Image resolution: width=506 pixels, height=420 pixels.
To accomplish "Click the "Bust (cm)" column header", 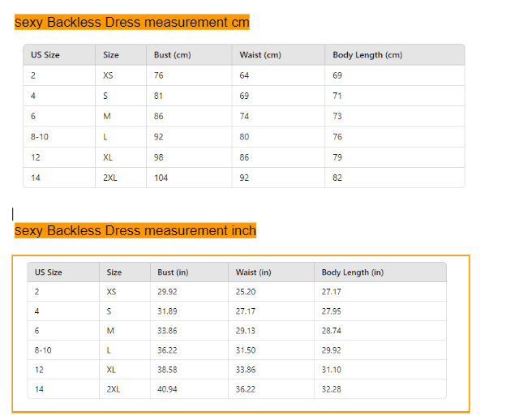I will (x=172, y=55).
